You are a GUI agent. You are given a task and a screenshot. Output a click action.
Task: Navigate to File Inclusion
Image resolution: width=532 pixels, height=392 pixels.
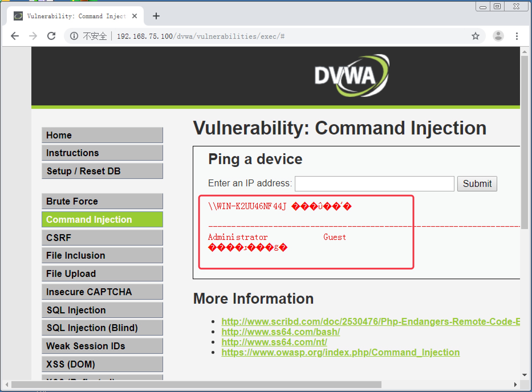[x=102, y=256]
